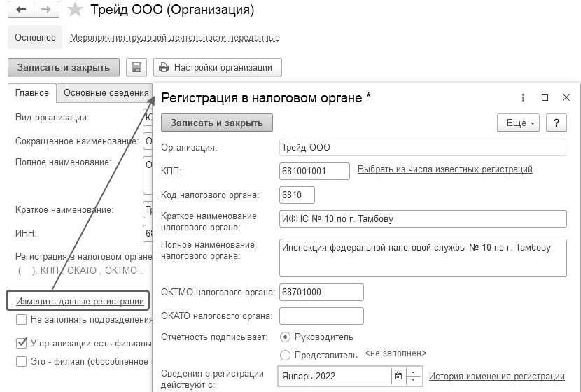Image resolution: width=581 pixels, height=392 pixels.
Task: Click the Код налогового органа field
Action: 297,195
